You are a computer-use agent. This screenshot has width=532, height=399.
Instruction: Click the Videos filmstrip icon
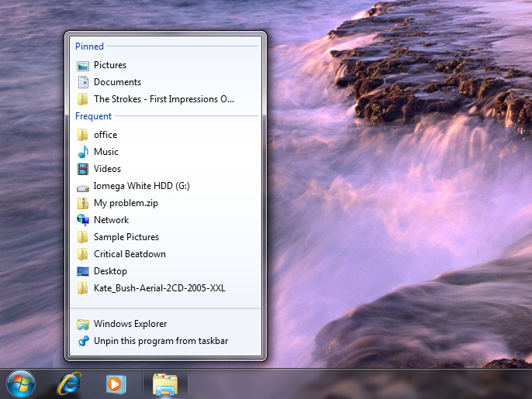click(83, 169)
